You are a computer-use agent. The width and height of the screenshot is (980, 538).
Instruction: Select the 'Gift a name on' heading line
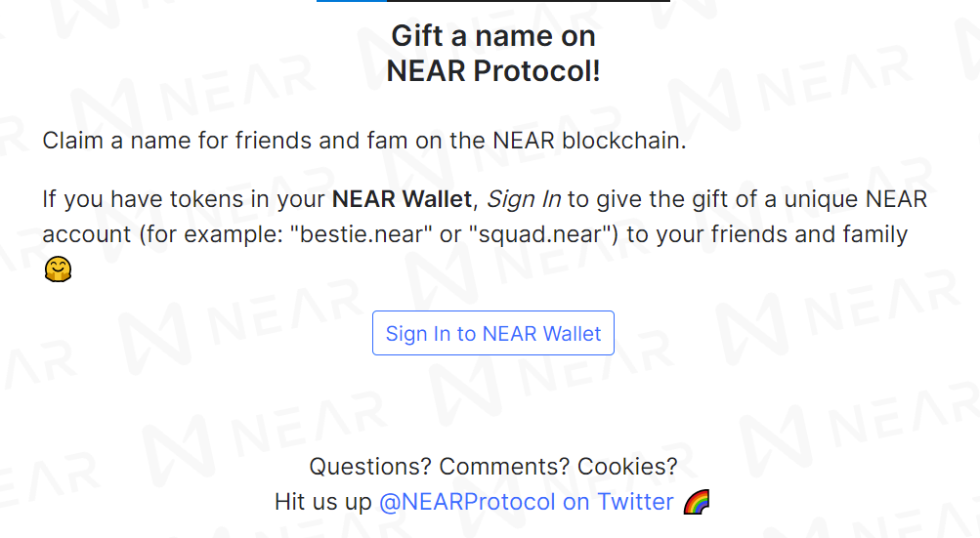(x=493, y=35)
